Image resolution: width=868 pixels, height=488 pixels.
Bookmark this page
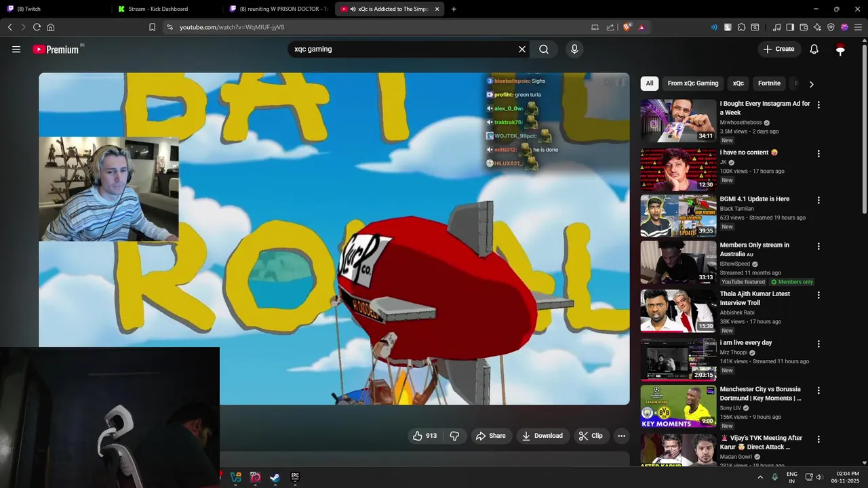pyautogui.click(x=152, y=27)
